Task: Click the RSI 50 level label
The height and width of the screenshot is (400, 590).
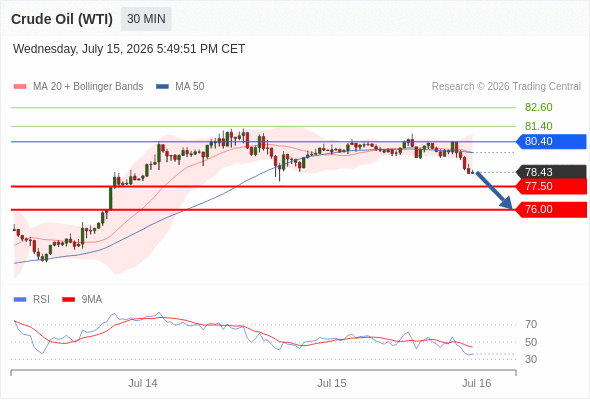Action: point(531,342)
